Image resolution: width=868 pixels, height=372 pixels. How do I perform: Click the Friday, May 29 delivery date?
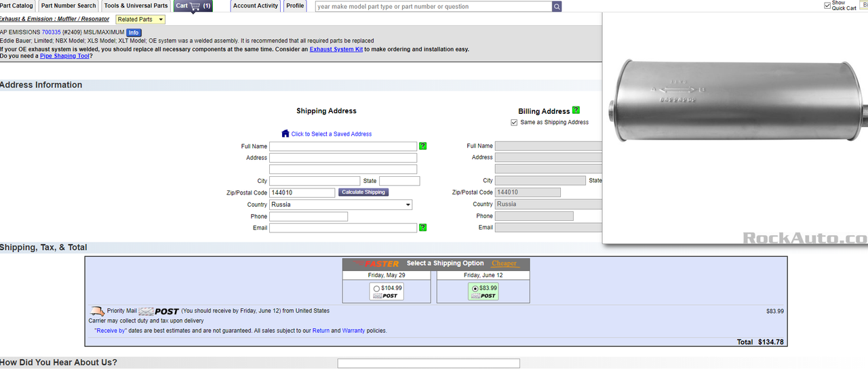point(386,275)
